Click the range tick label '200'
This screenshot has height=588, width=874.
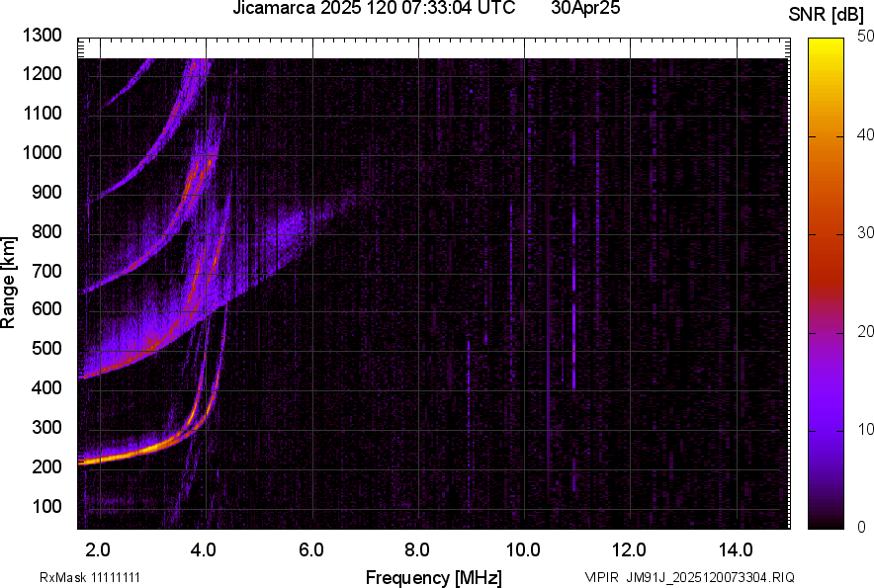(x=46, y=466)
